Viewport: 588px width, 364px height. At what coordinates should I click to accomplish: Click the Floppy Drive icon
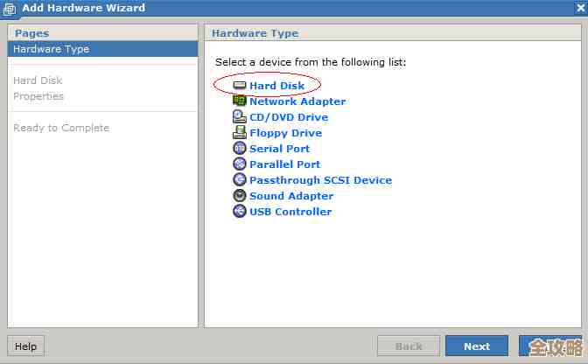[240, 133]
